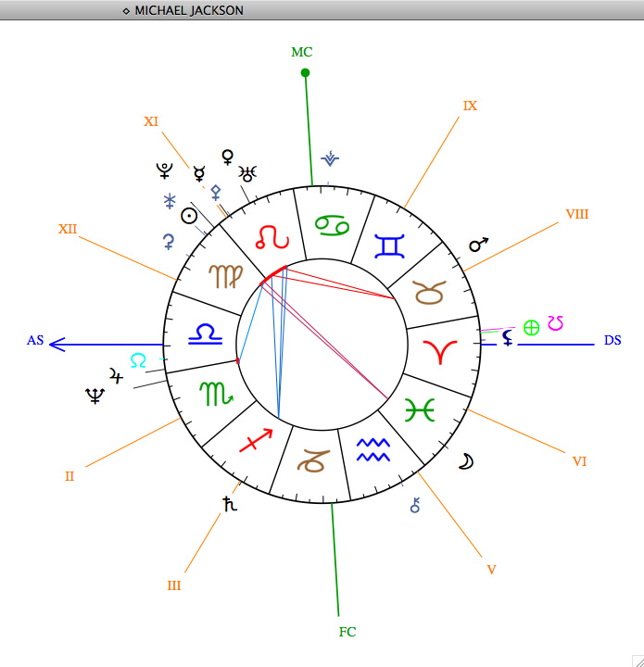Viewport: 644px width, 667px height.
Task: Select the brown Virgo glyph
Action: [226, 276]
